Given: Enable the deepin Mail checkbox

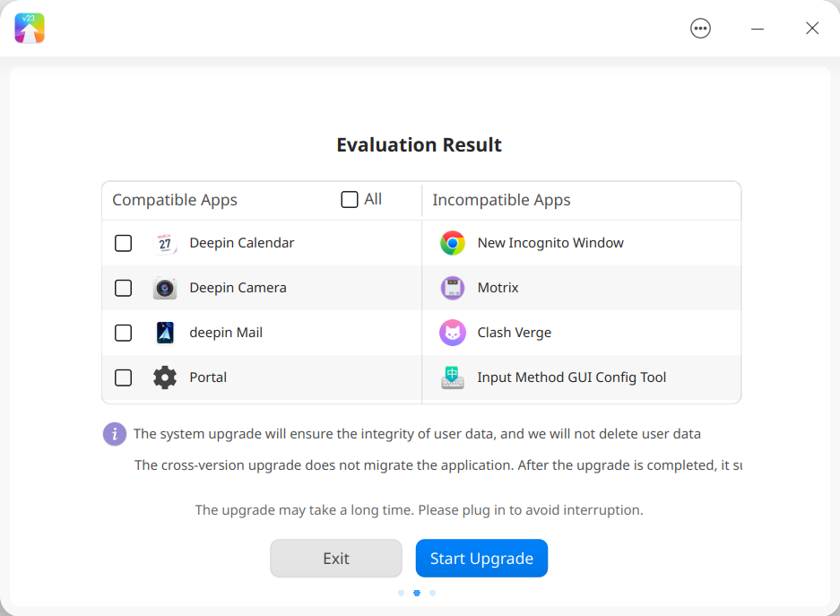Looking at the screenshot, I should [x=123, y=333].
